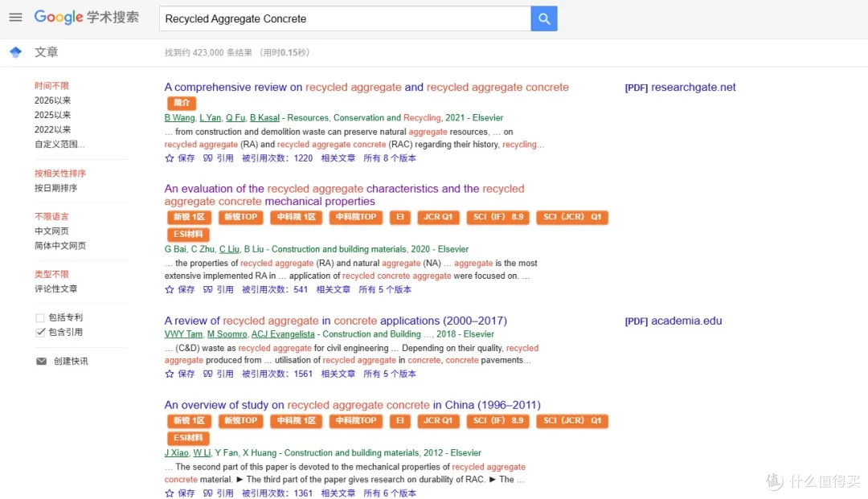Filter results to 2026以来
Image resolution: width=868 pixels, height=499 pixels.
coord(52,100)
